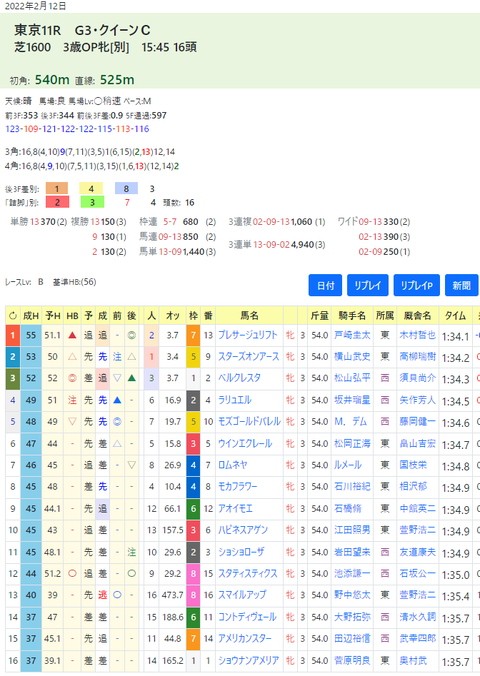
Task: Open trainer link 木村哲也
Action: [417, 335]
